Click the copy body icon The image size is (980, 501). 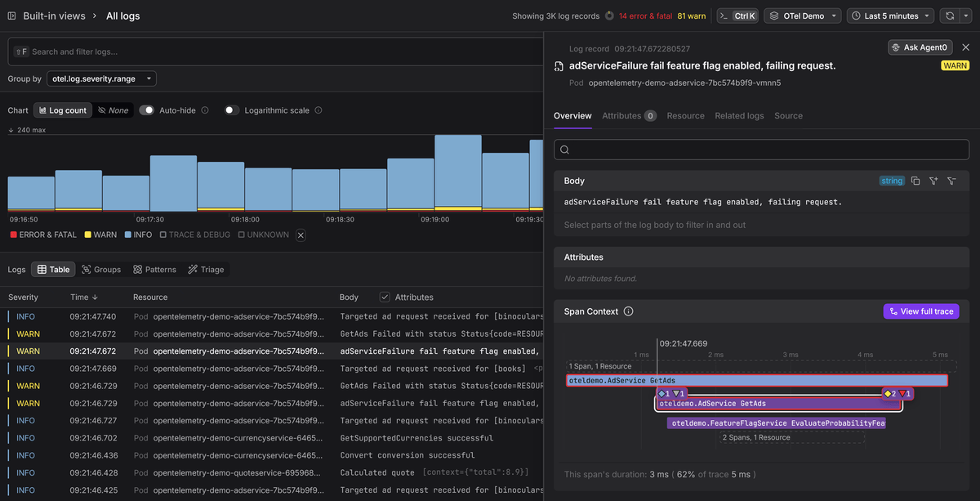click(915, 181)
